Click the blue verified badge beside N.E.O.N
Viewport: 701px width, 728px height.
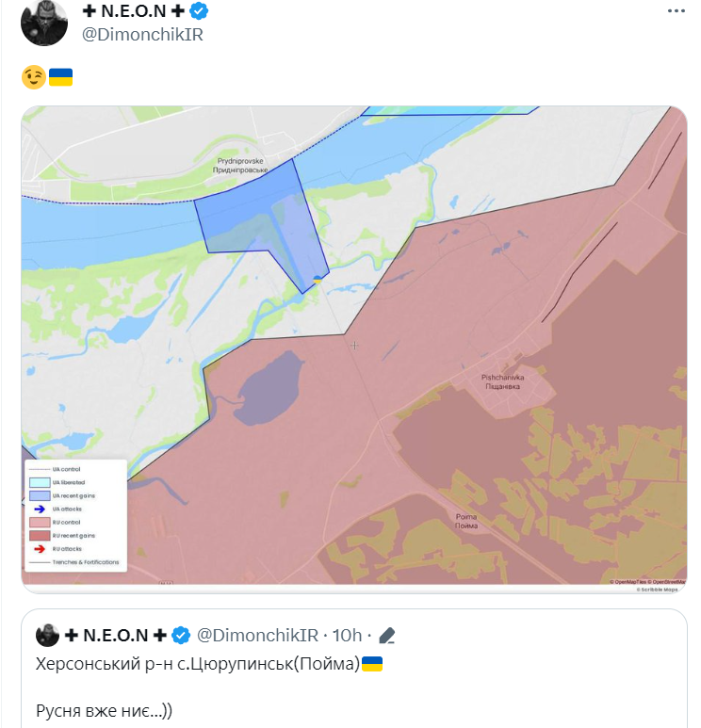pos(199,10)
